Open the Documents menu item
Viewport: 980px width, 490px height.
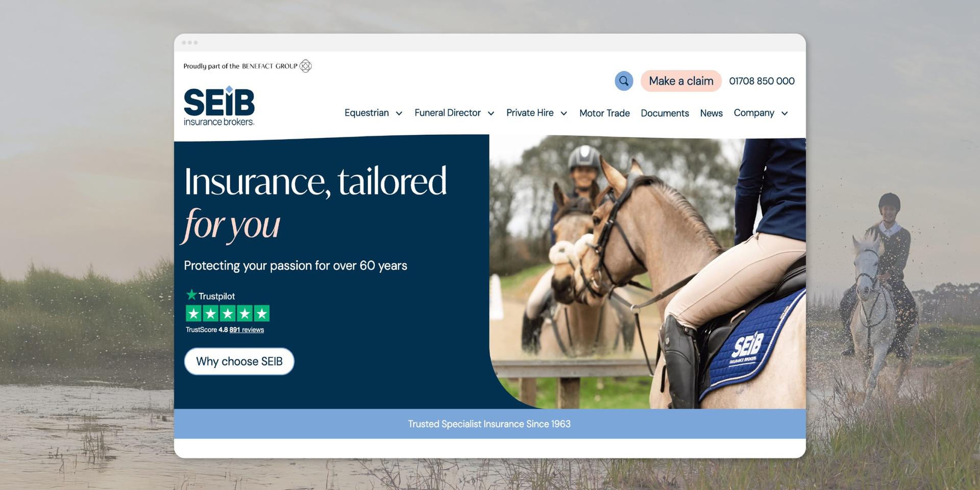coord(665,113)
